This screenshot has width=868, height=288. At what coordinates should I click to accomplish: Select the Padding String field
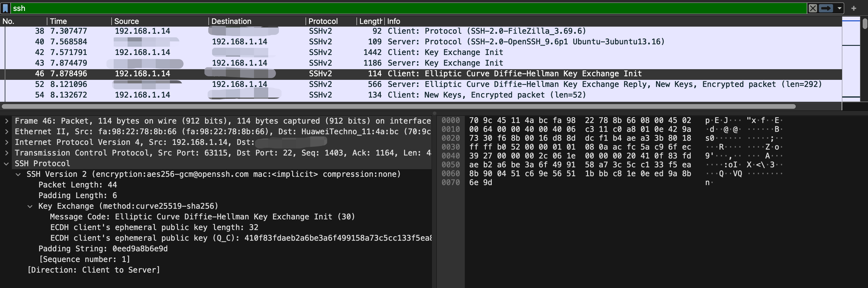103,249
